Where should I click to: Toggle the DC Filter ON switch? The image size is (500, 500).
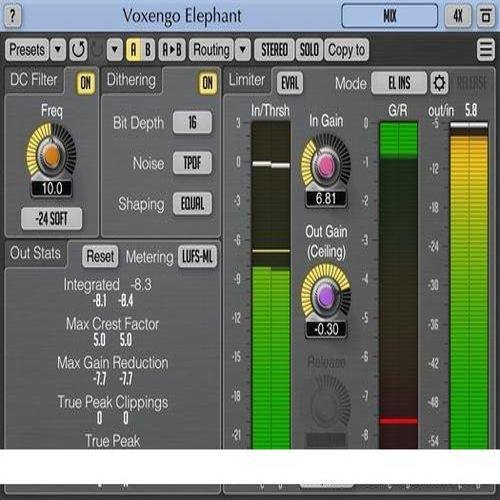pyautogui.click(x=86, y=83)
